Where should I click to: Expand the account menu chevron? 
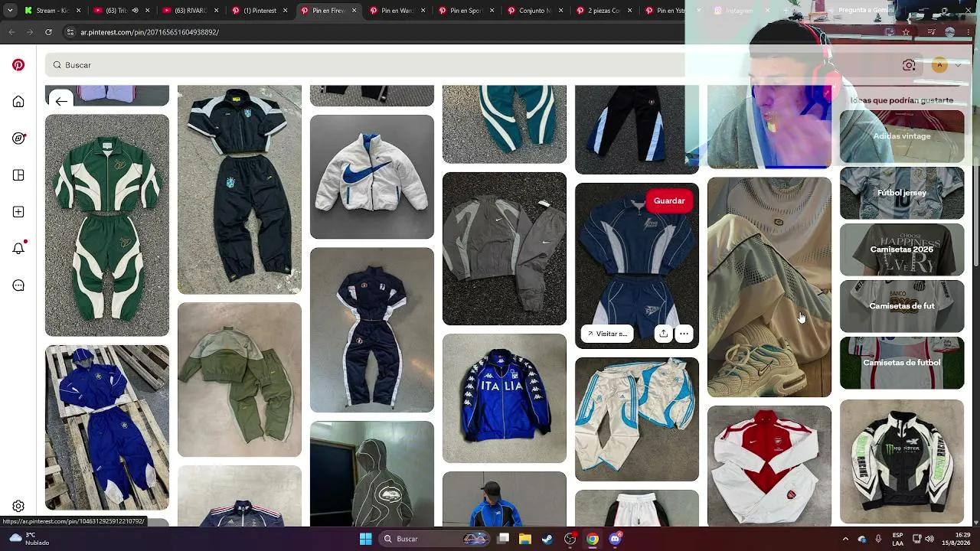pos(958,65)
